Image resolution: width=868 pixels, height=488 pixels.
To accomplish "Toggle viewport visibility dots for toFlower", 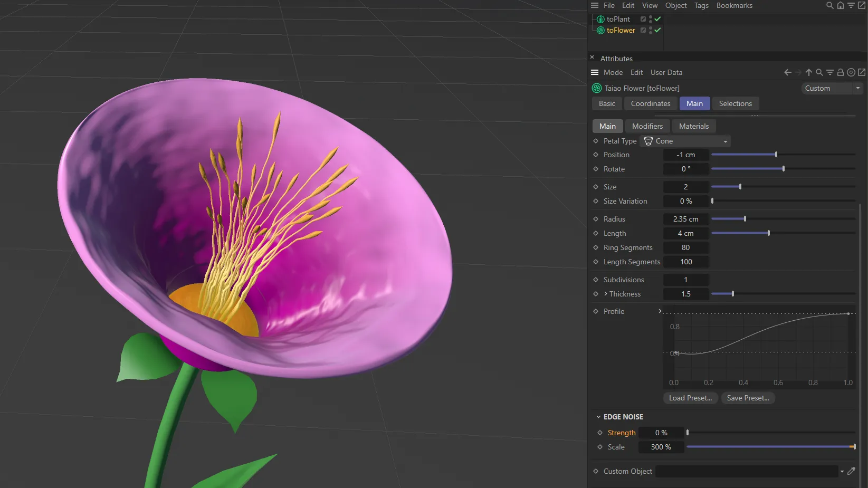I will point(650,30).
